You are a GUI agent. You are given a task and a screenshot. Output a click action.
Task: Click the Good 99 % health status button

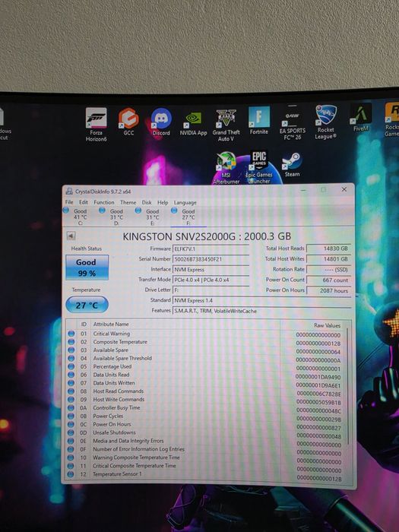pos(87,268)
